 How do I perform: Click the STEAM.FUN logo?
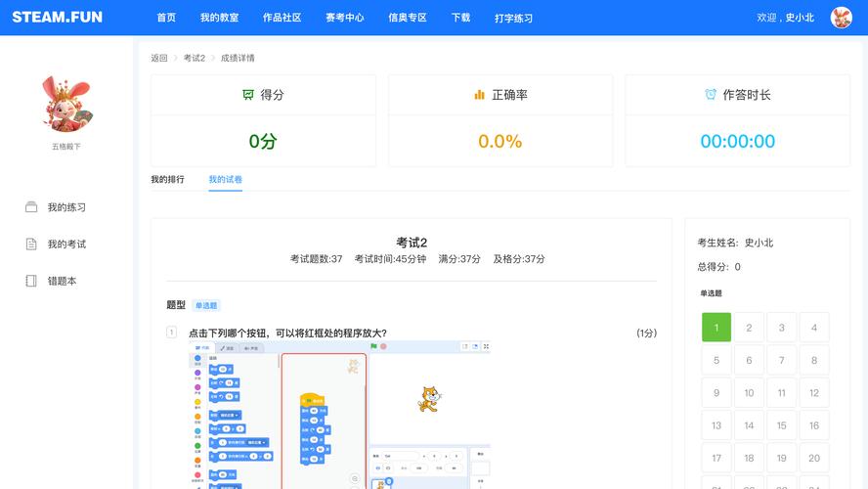pos(57,18)
